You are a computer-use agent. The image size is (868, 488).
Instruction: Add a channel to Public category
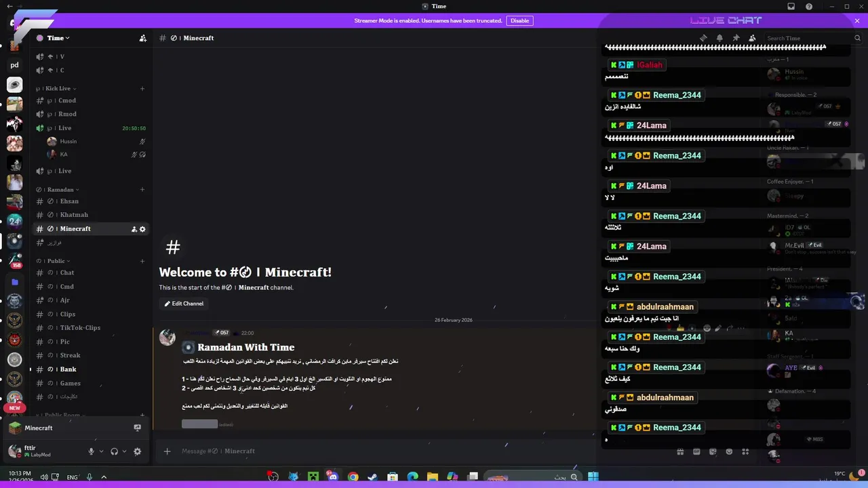[x=142, y=261]
